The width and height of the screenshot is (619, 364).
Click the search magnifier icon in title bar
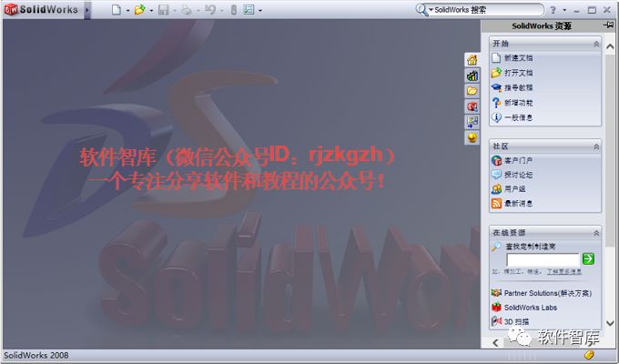pyautogui.click(x=421, y=10)
